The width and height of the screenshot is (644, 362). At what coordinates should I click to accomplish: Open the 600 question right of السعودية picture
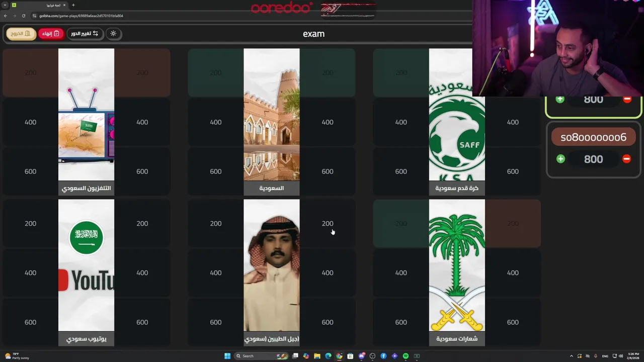pos(328,171)
